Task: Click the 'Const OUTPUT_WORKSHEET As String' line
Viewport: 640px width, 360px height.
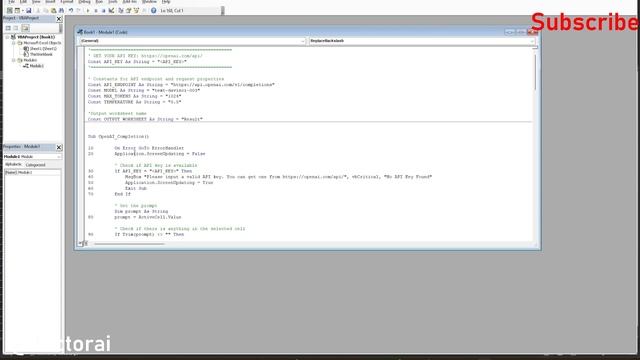Action: pyautogui.click(x=145, y=119)
